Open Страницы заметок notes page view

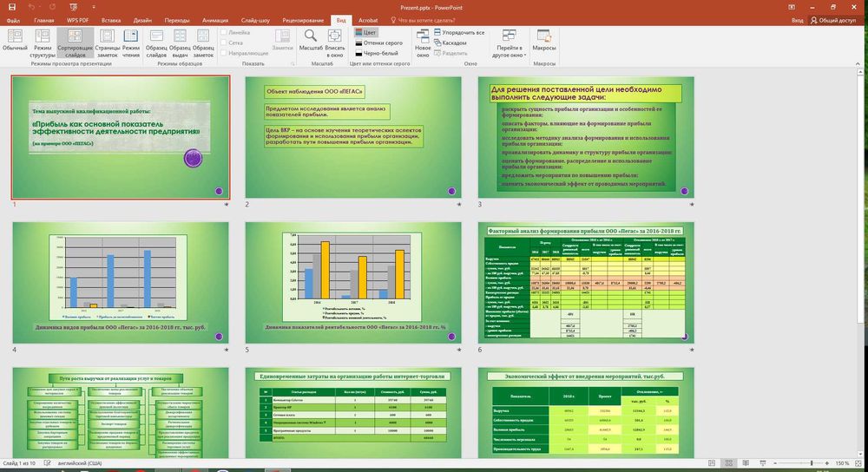[108, 43]
